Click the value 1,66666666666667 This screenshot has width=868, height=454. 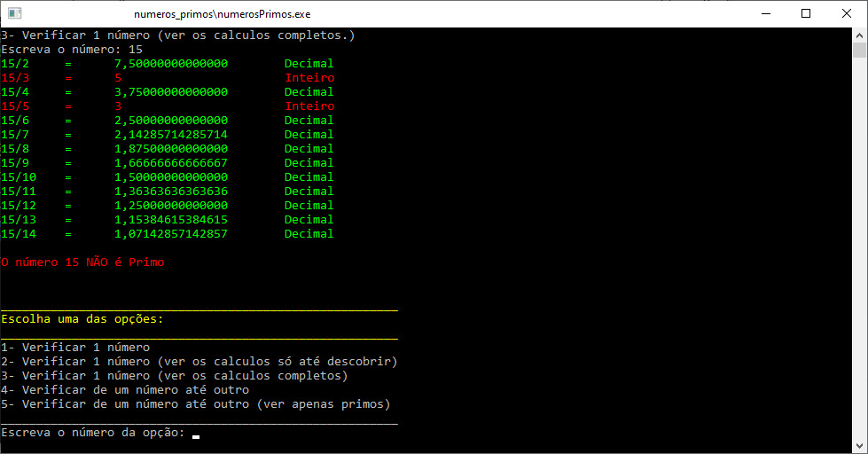coord(171,163)
